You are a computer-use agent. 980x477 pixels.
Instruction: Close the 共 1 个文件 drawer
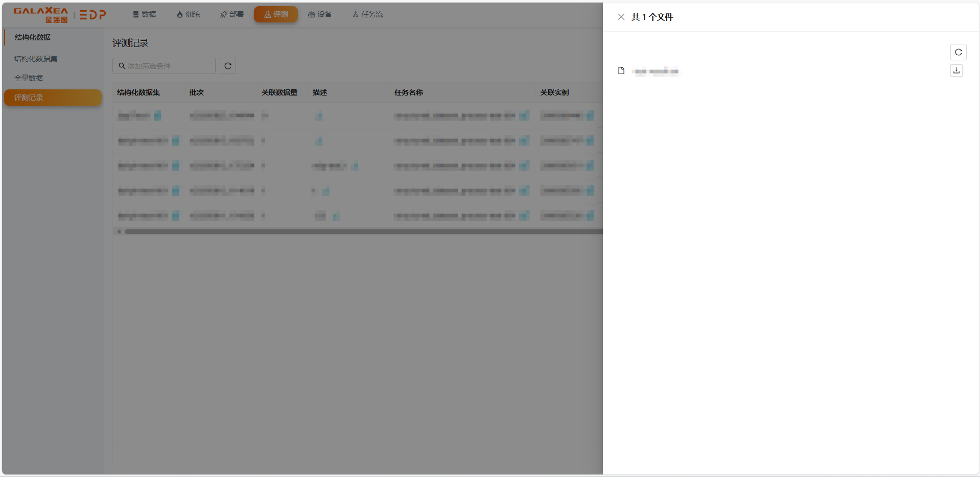click(x=621, y=17)
